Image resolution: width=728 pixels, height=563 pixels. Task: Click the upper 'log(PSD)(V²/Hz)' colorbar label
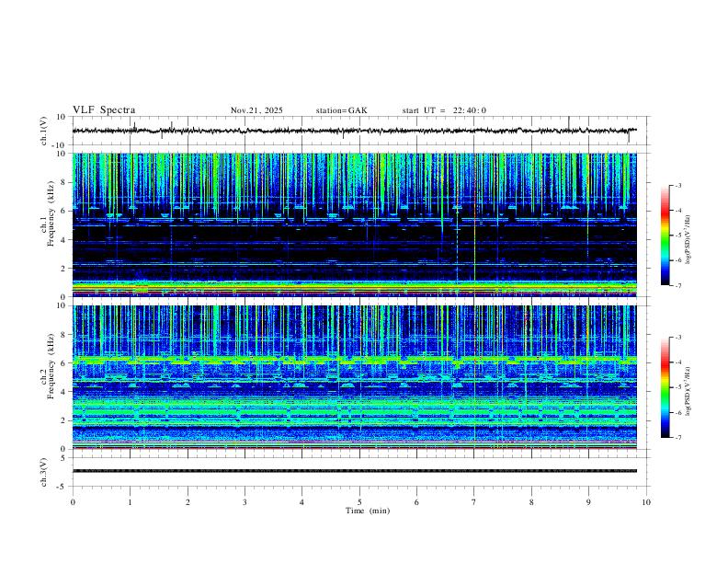pyautogui.click(x=688, y=240)
